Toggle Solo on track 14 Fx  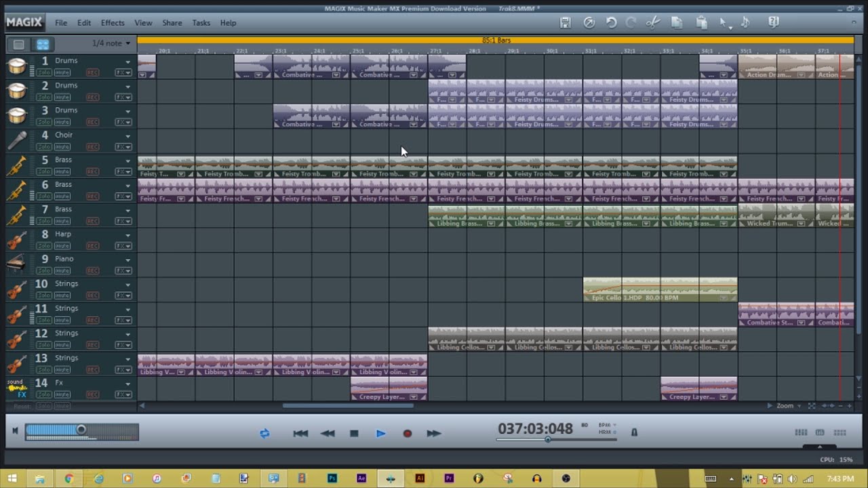coord(44,394)
